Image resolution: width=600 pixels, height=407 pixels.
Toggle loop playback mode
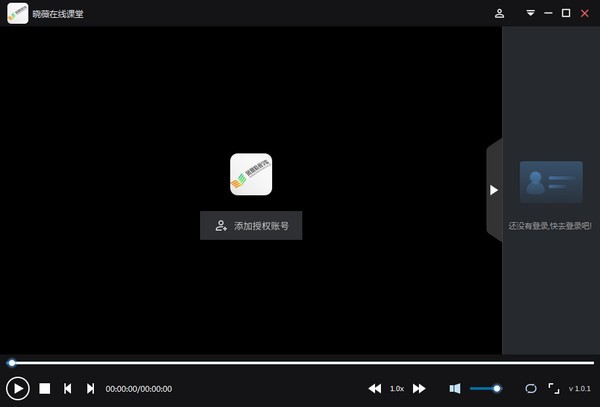tap(531, 388)
